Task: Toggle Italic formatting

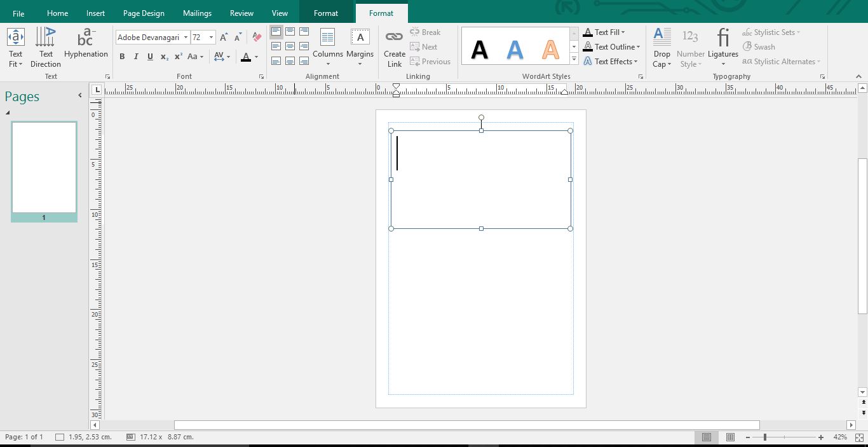Action: pos(136,57)
